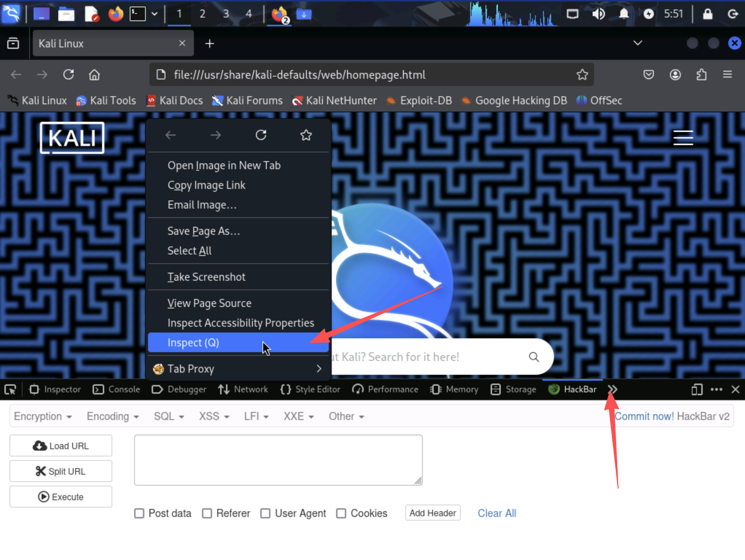Click the search magnifier icon on the homepage

click(x=534, y=357)
